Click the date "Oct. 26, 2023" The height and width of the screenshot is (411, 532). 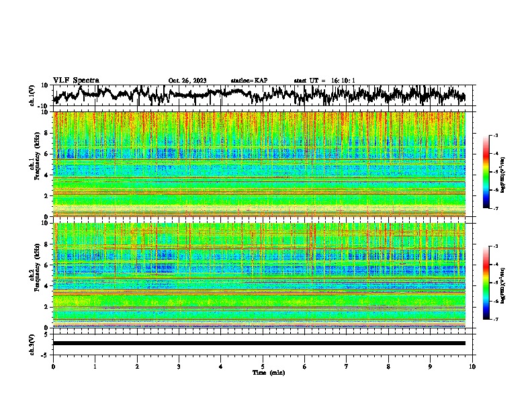[187, 81]
